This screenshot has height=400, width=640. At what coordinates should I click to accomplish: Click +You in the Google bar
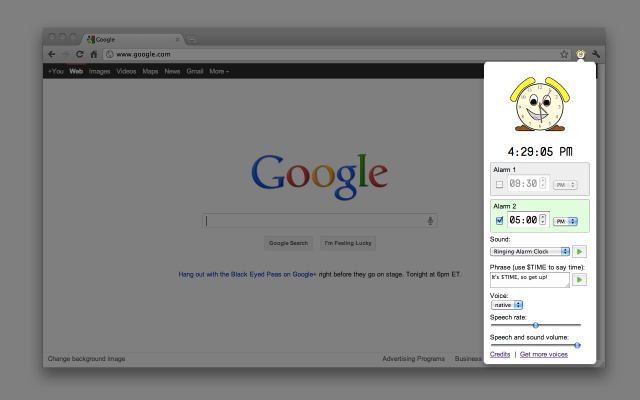56,71
